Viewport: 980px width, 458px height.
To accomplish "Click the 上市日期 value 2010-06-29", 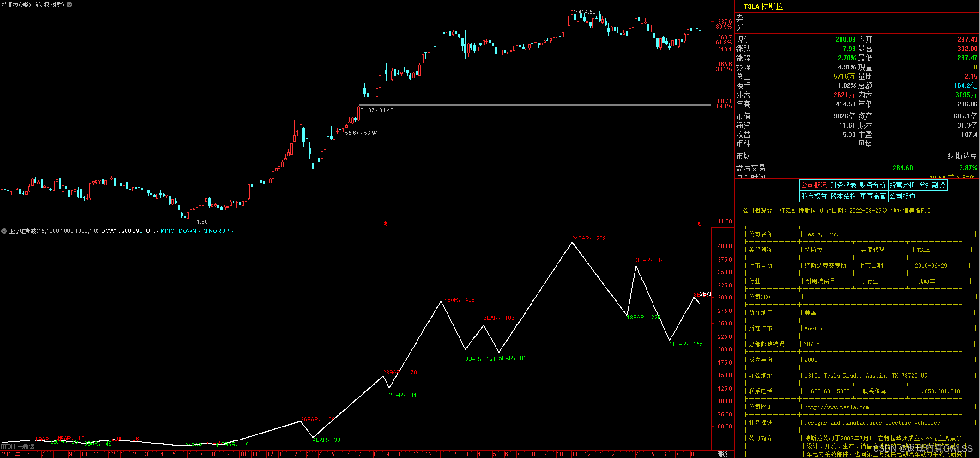I will coord(931,266).
